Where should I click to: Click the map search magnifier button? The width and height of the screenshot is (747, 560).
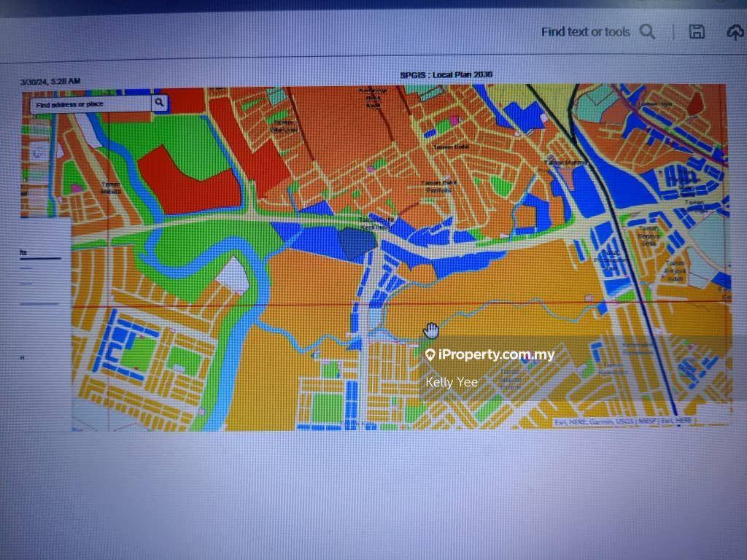[159, 104]
